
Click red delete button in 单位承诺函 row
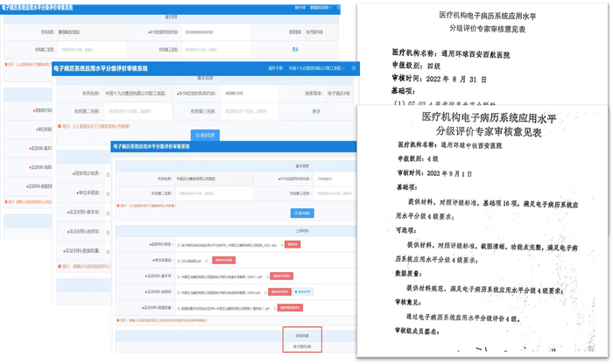[223, 260]
